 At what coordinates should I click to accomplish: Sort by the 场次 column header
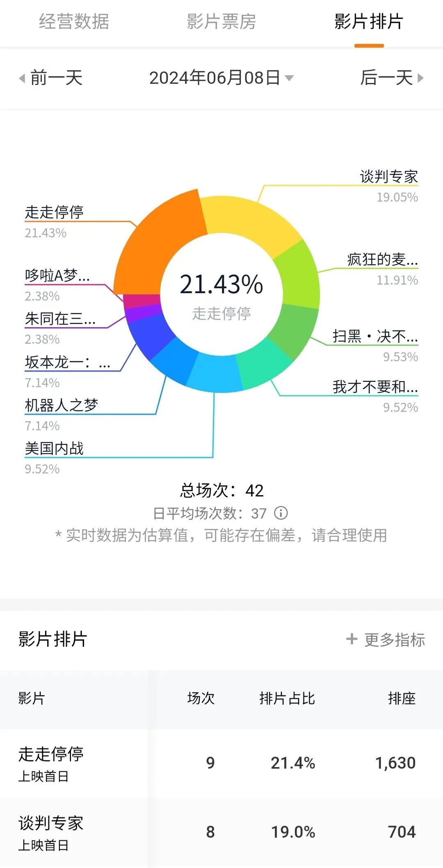[201, 698]
